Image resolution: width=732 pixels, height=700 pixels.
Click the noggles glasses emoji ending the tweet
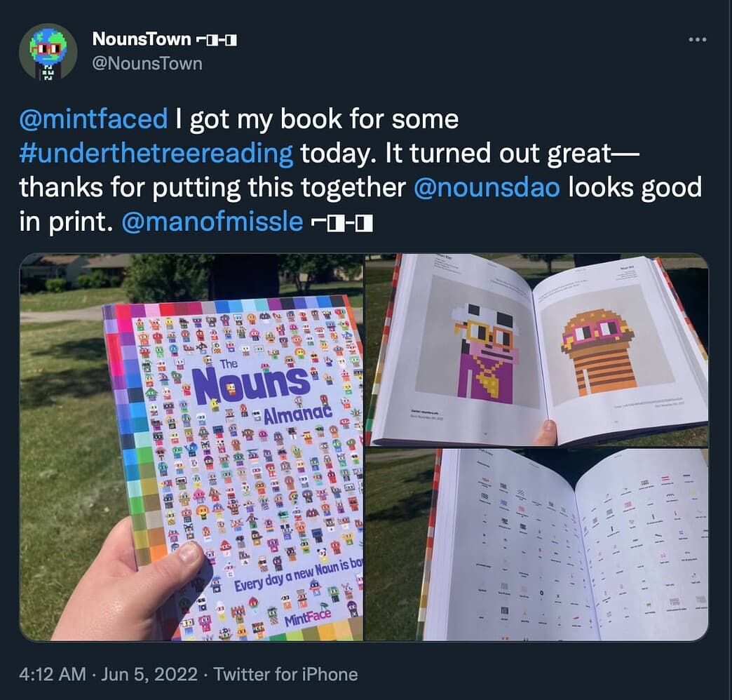(x=342, y=223)
